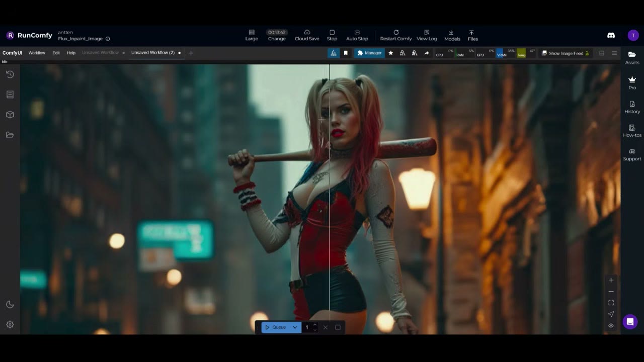Zoom in on the canvas
This screenshot has height=362, width=644.
click(x=611, y=280)
